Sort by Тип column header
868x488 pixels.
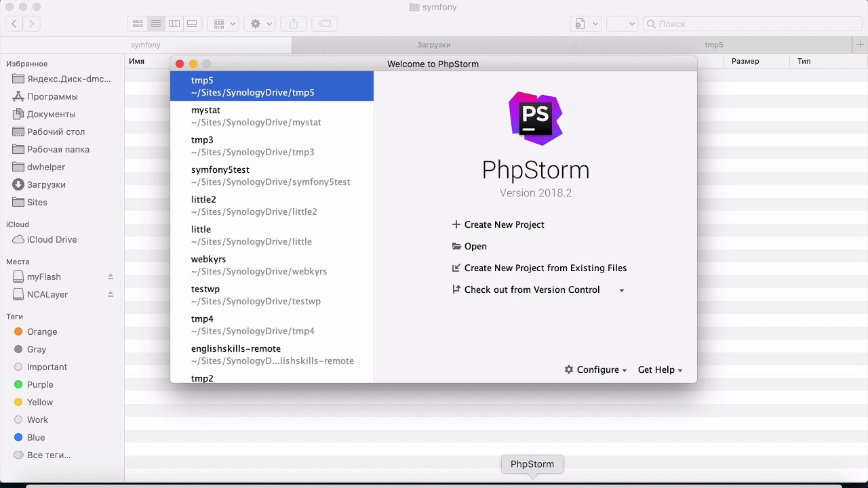(x=804, y=61)
